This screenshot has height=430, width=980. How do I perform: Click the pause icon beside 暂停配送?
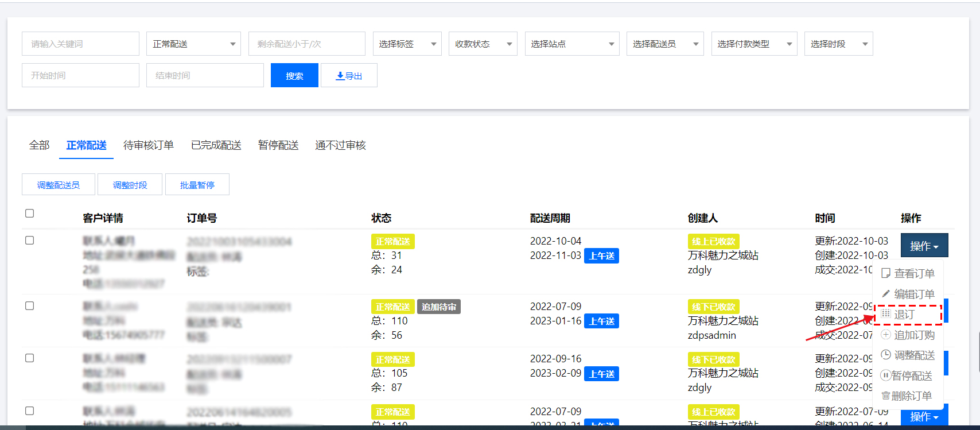885,375
